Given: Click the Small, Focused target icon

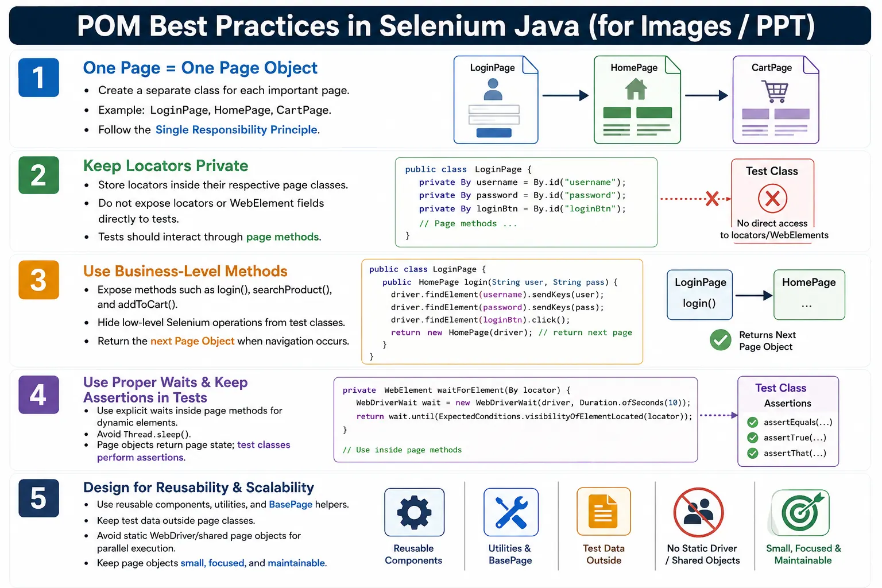Looking at the screenshot, I should (801, 512).
